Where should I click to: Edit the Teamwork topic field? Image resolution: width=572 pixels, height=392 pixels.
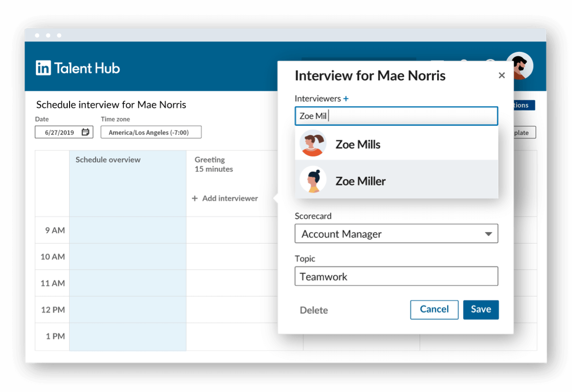[x=396, y=276]
